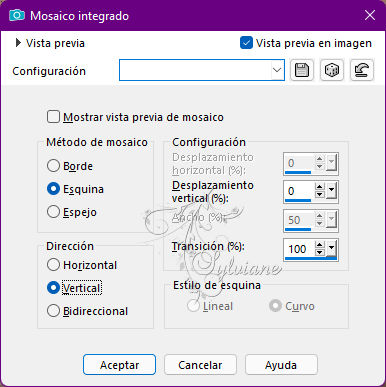Viewport: 386px width, 387px height.
Task: Click the save preset floppy disk icon
Action: pos(302,70)
